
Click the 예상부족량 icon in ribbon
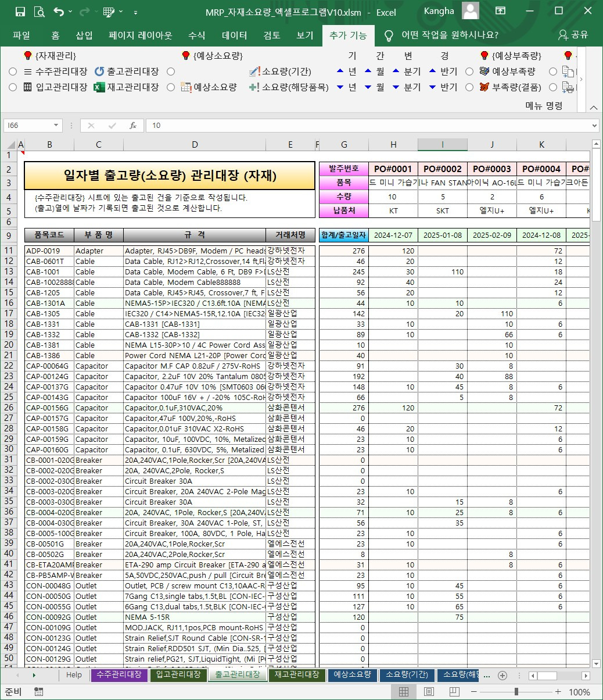484,72
